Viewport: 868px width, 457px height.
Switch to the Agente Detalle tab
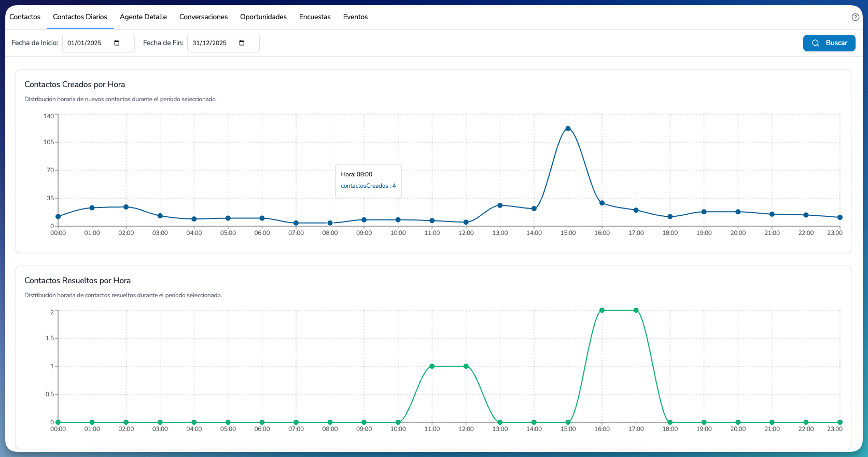143,17
